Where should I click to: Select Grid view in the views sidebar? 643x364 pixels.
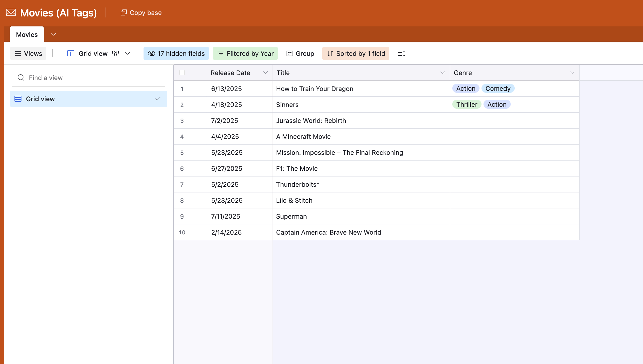89,99
